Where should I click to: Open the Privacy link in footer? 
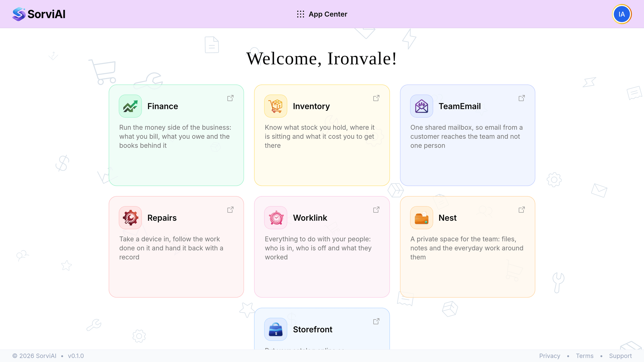[550, 356]
